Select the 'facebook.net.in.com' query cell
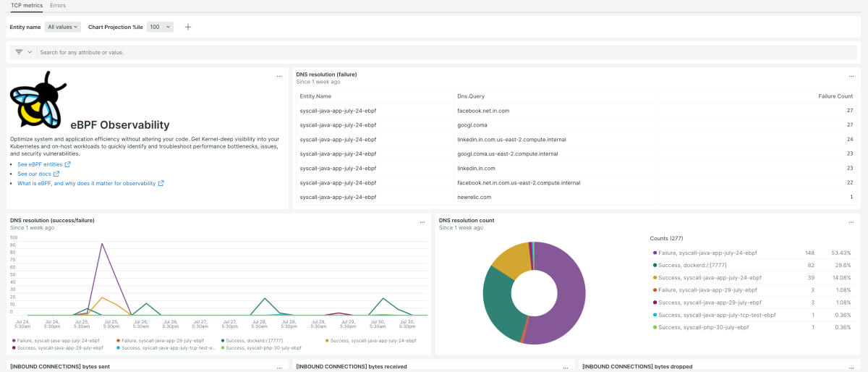868x372 pixels. click(x=483, y=111)
